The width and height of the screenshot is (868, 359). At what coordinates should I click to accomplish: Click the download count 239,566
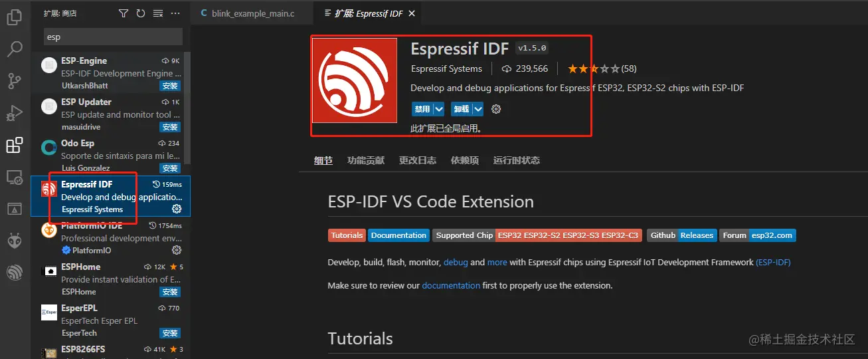[x=525, y=68]
